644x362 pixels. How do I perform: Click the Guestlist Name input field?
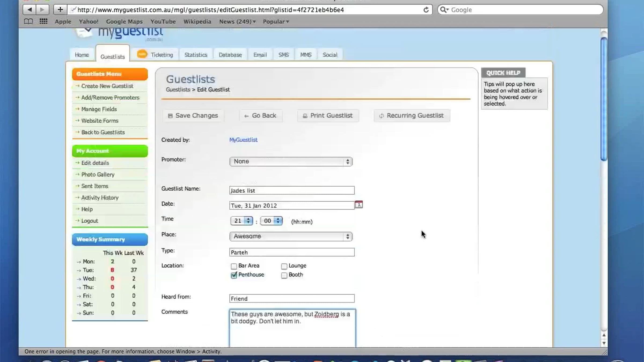coord(292,190)
